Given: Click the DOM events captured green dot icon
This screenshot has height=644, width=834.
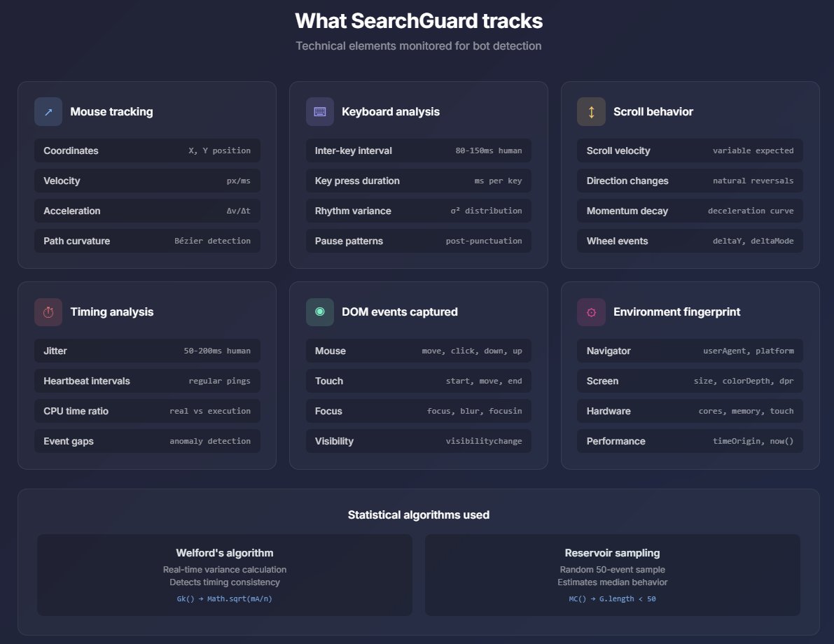Looking at the screenshot, I should coord(319,312).
